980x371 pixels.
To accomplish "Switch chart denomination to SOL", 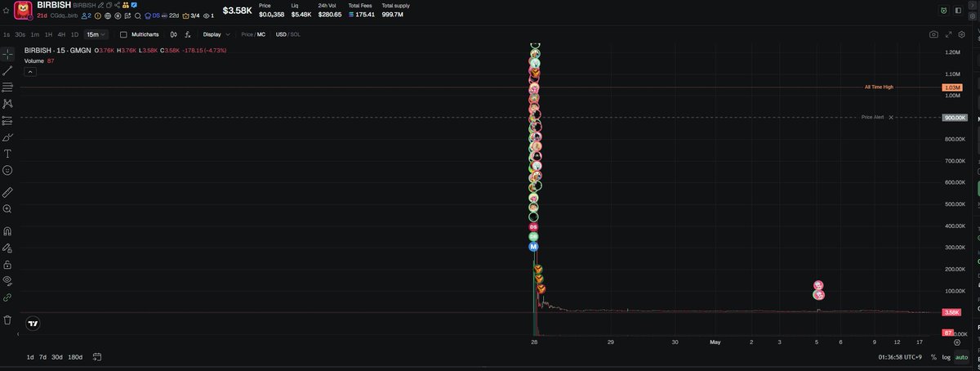I will [295, 34].
